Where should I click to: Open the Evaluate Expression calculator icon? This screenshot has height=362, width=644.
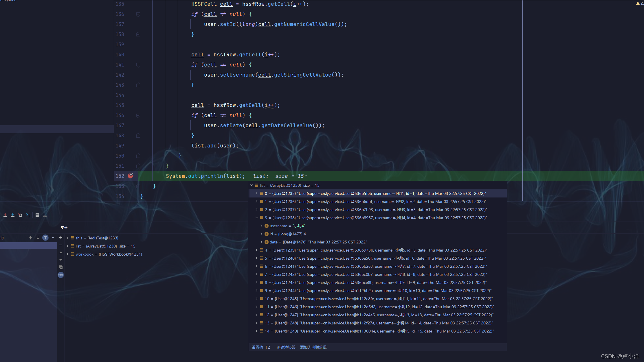(x=37, y=215)
